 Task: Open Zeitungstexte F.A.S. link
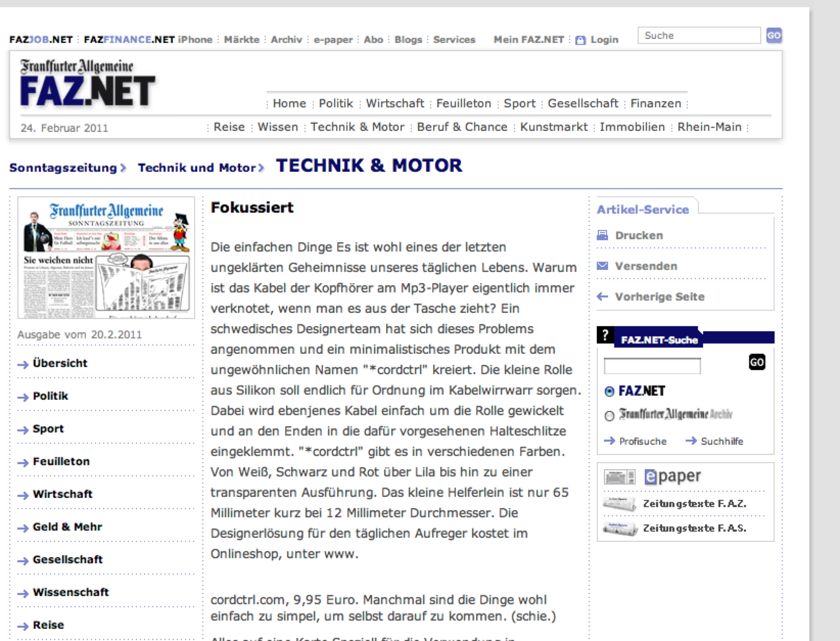click(x=694, y=528)
